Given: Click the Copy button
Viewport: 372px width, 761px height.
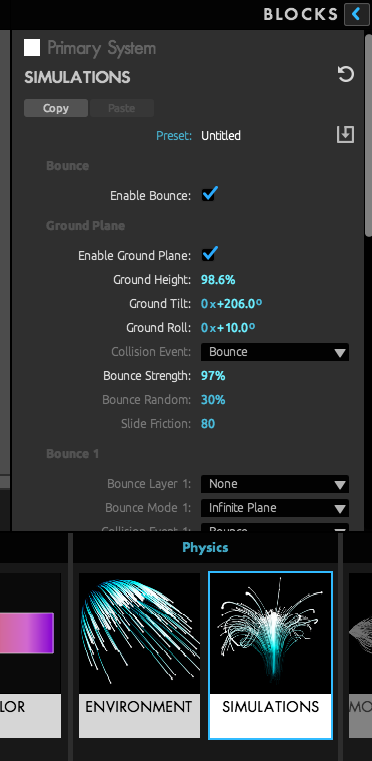Looking at the screenshot, I should click(x=56, y=108).
